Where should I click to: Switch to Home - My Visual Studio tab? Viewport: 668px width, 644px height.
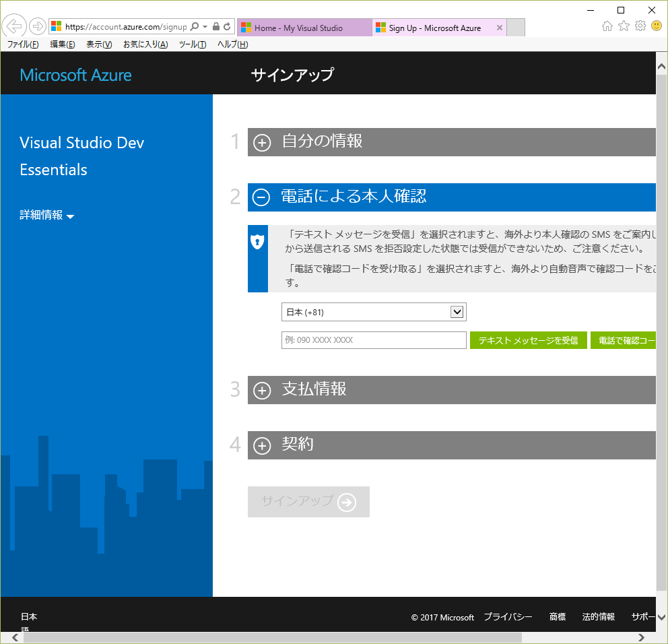(304, 28)
